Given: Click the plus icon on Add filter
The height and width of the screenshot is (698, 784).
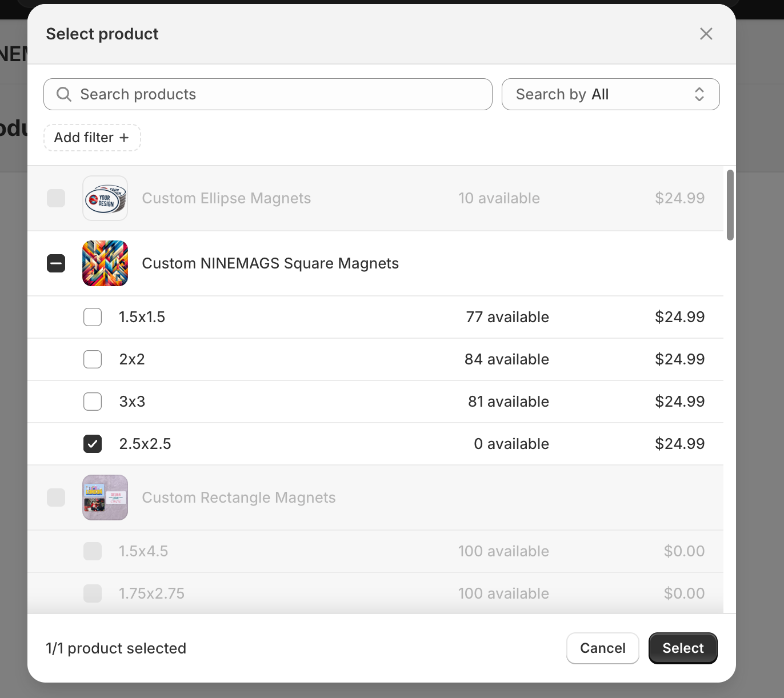Looking at the screenshot, I should pos(124,138).
